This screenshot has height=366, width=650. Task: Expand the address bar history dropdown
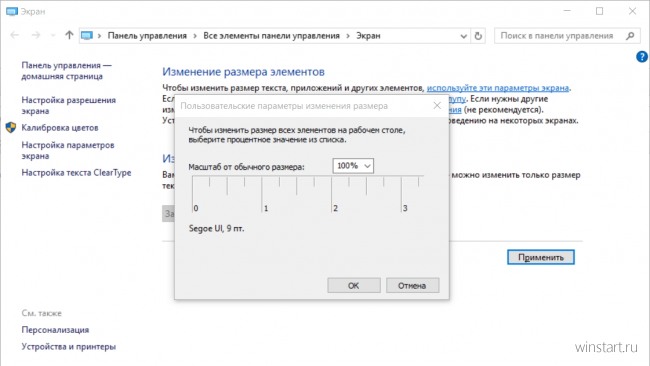coord(463,36)
